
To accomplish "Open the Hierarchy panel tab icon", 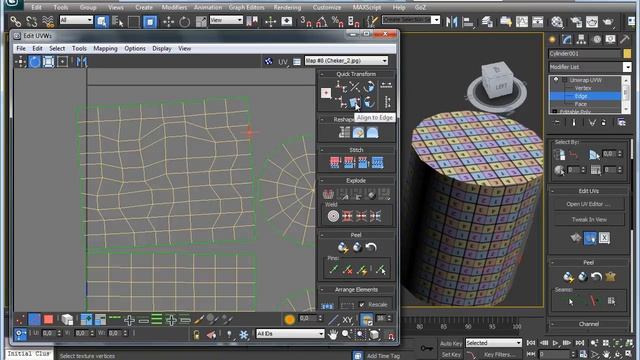I will pos(581,39).
